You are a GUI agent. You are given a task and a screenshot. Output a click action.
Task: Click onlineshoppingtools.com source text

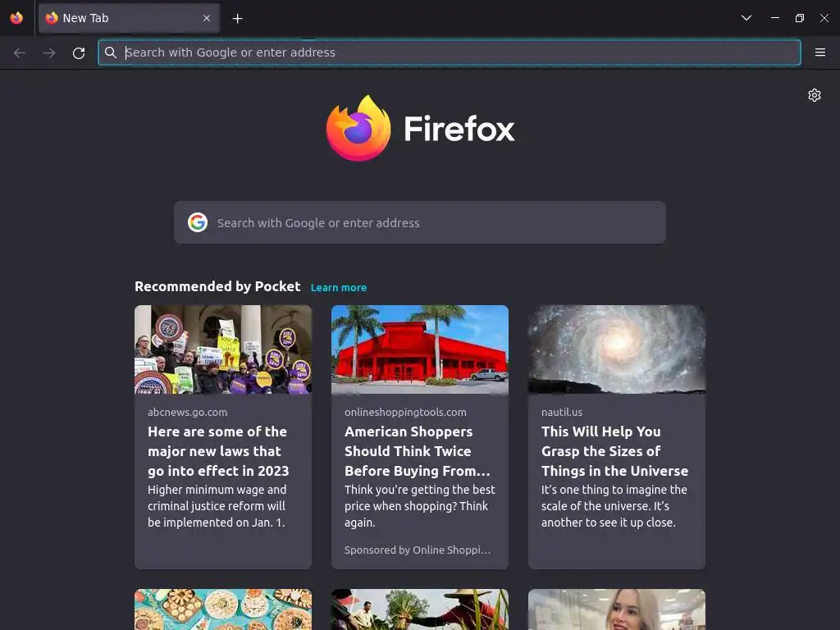(405, 412)
